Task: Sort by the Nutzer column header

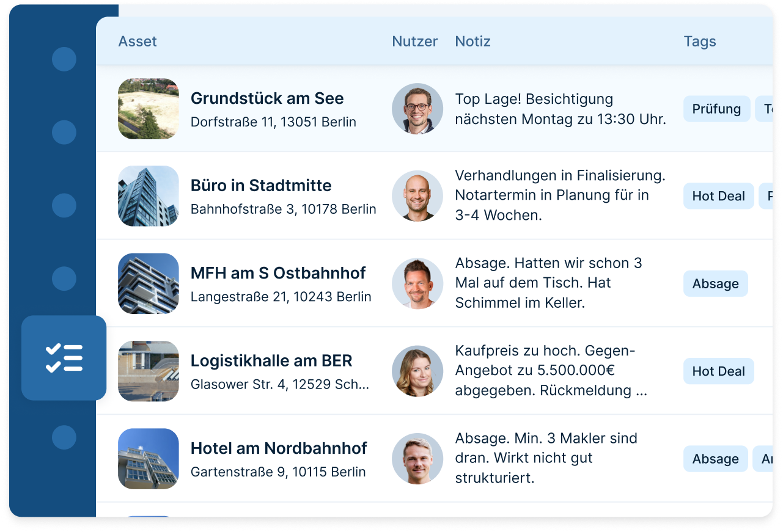Action: tap(415, 42)
